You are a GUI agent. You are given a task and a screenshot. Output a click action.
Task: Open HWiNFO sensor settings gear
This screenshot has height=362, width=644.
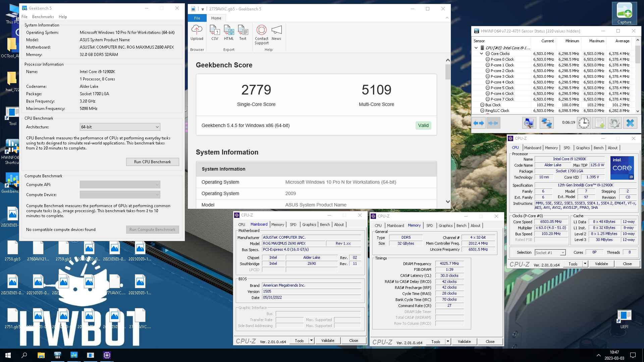click(614, 123)
